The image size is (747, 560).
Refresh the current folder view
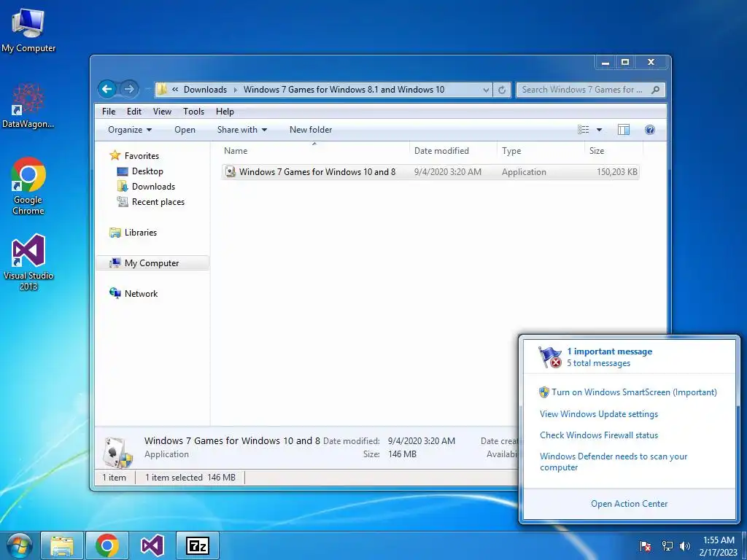coord(502,90)
